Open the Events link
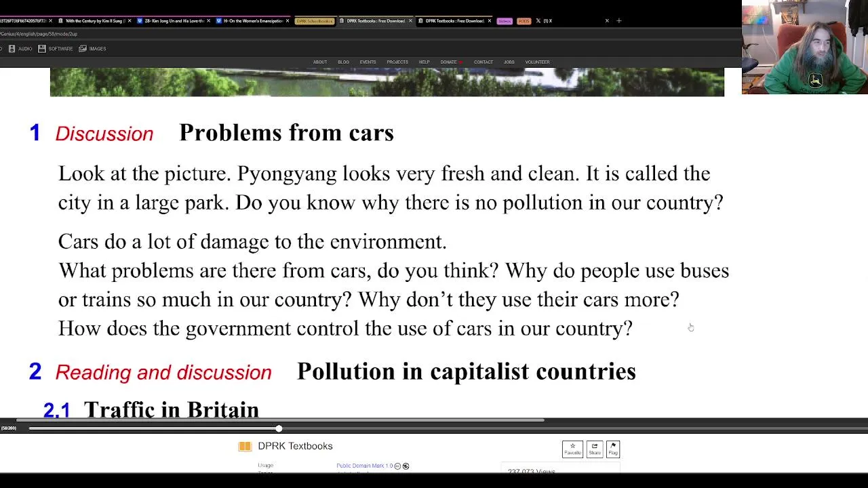 (x=368, y=62)
